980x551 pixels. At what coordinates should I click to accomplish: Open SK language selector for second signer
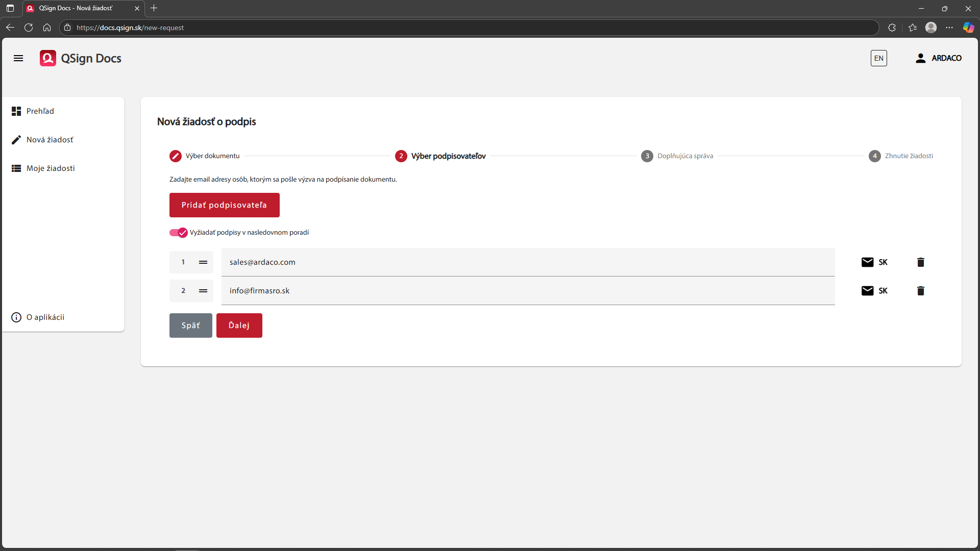(883, 291)
